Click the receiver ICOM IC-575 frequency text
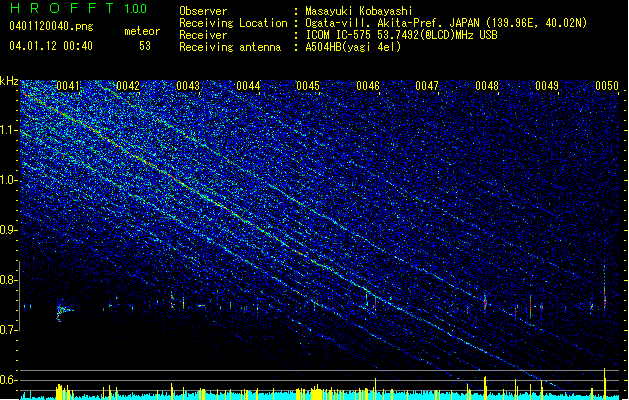This screenshot has height=400, width=629. click(401, 35)
